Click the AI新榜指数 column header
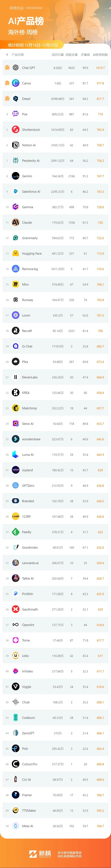 pos(100,55)
